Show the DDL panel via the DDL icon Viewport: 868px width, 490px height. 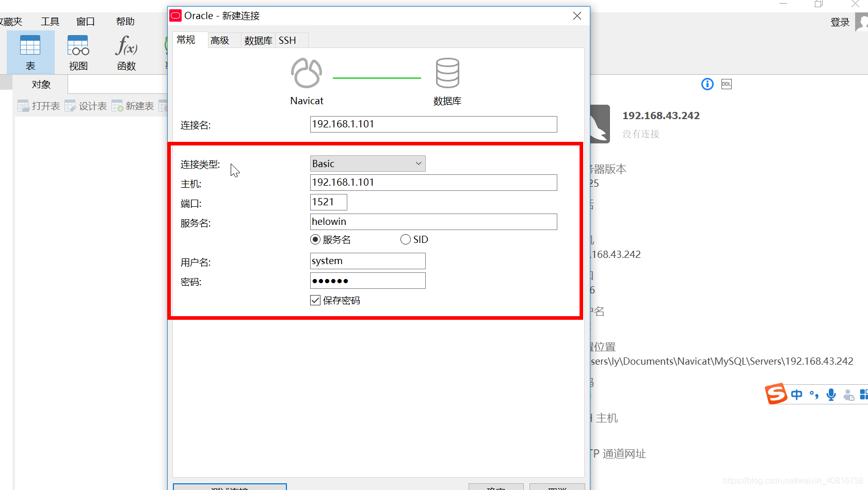click(x=727, y=84)
